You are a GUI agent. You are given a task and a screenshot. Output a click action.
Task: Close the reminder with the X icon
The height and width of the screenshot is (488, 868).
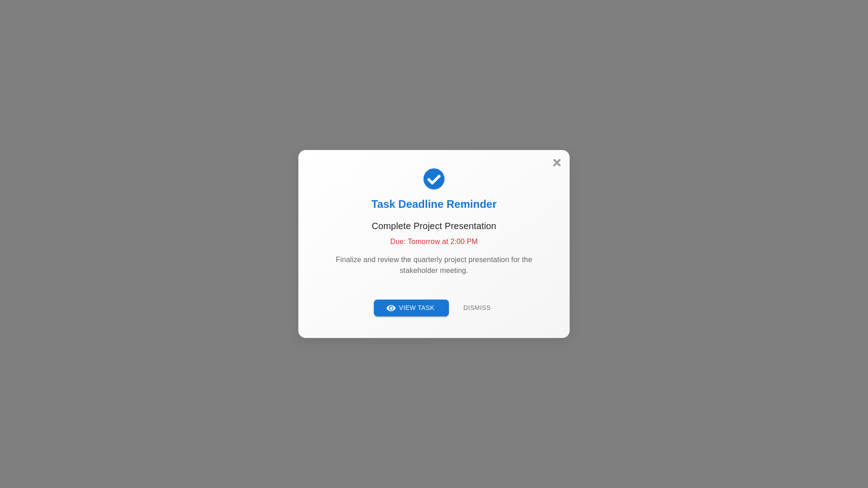(x=557, y=163)
